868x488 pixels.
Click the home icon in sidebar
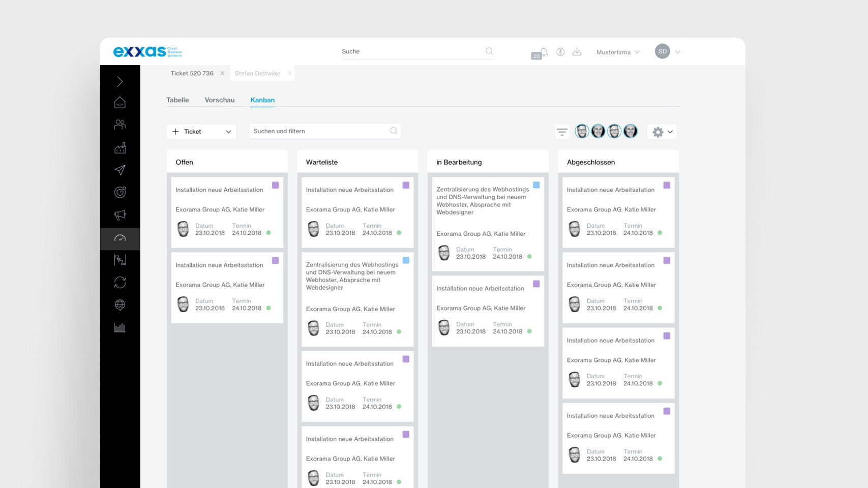coord(120,103)
